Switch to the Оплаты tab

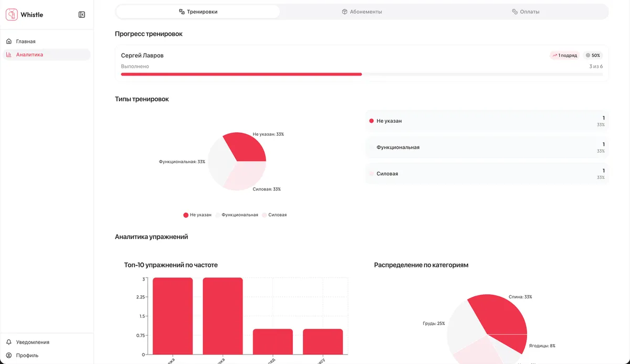[526, 12]
